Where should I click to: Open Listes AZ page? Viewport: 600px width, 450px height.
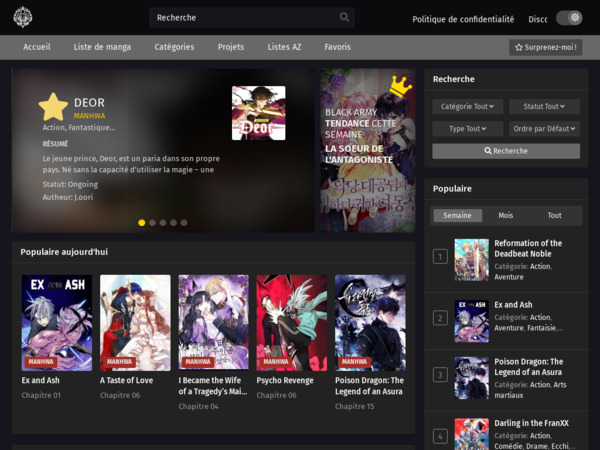284,47
